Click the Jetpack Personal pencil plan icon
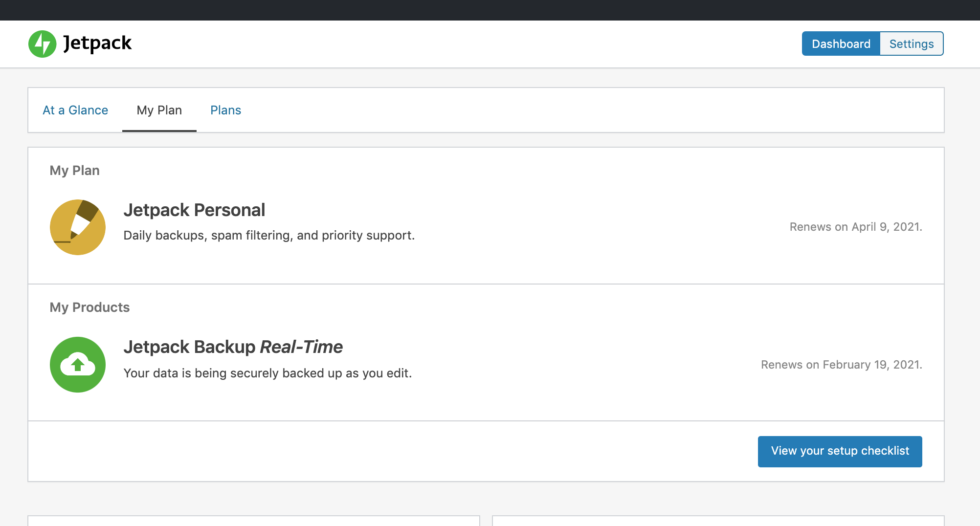This screenshot has height=526, width=980. (x=78, y=227)
